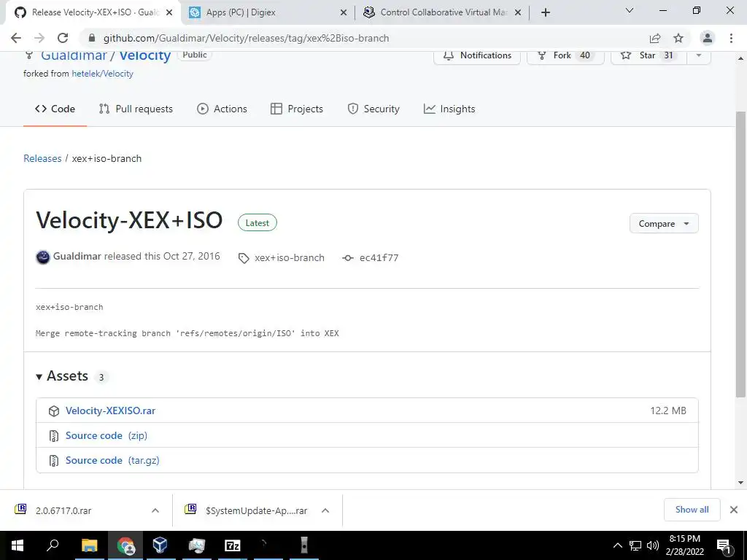Screen dimensions: 747x560
Task: Share this page via the share icon
Action: pyautogui.click(x=655, y=38)
